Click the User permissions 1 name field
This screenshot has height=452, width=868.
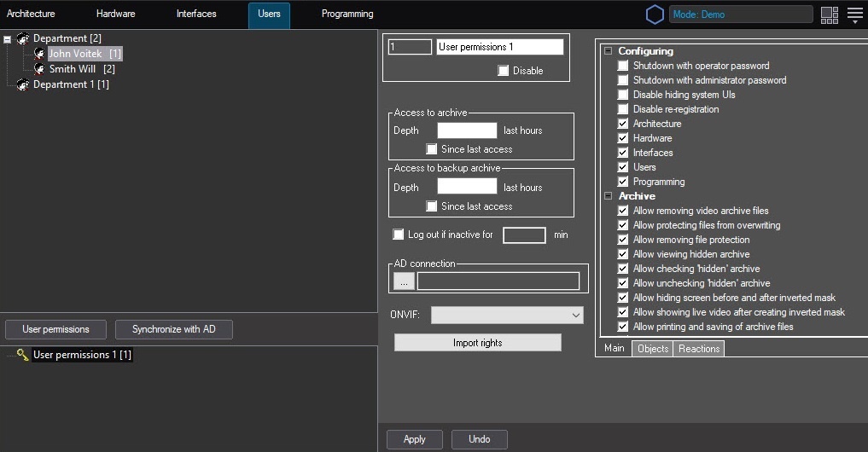(500, 46)
